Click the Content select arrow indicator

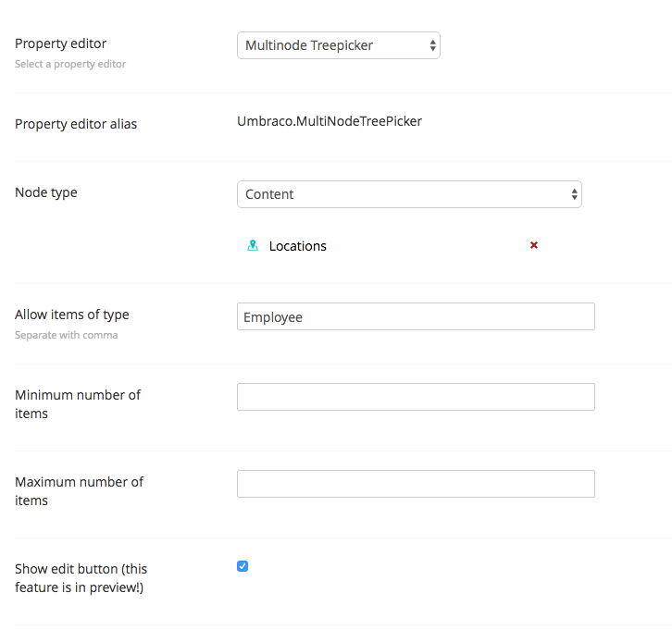(574, 194)
